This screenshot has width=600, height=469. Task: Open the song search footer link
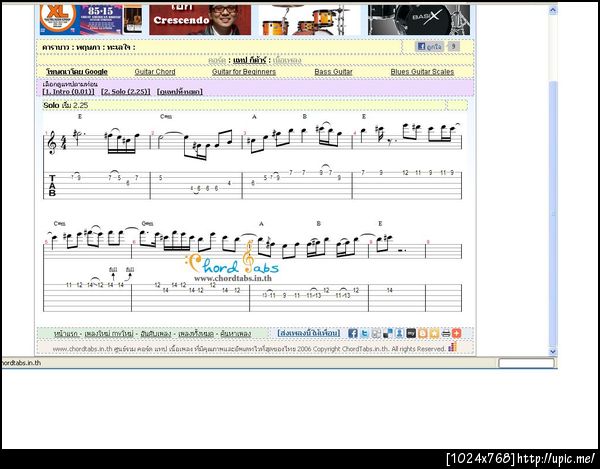point(236,334)
